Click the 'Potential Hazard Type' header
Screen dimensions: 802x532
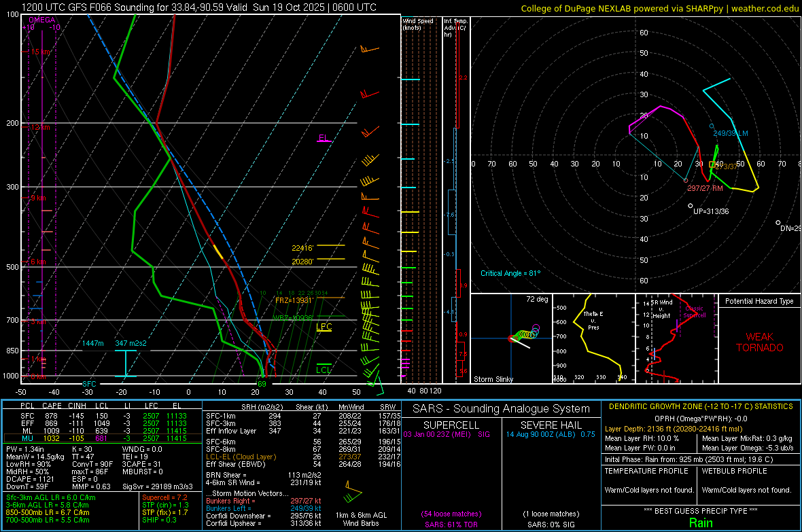(759, 301)
